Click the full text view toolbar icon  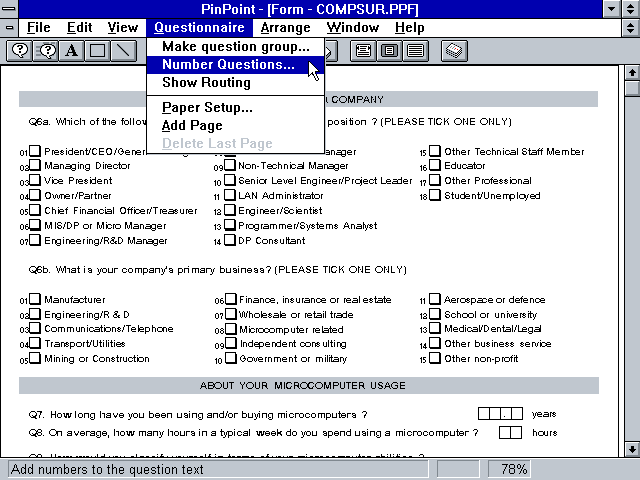tap(416, 51)
